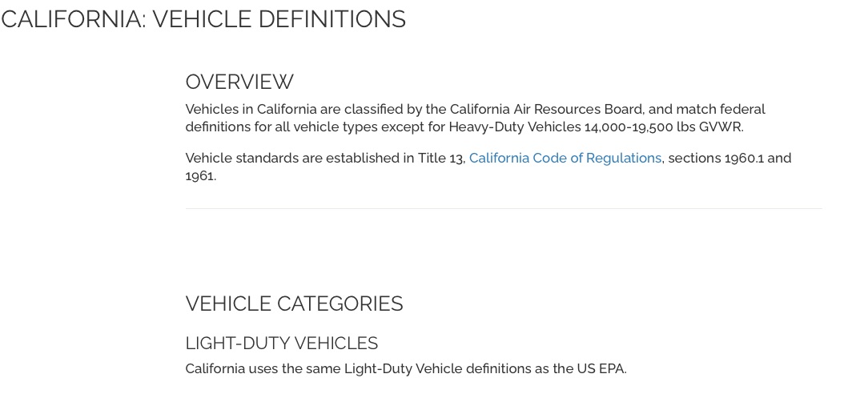The image size is (868, 398).
Task: Click the words 'Title 13' in overview
Action: tap(440, 159)
